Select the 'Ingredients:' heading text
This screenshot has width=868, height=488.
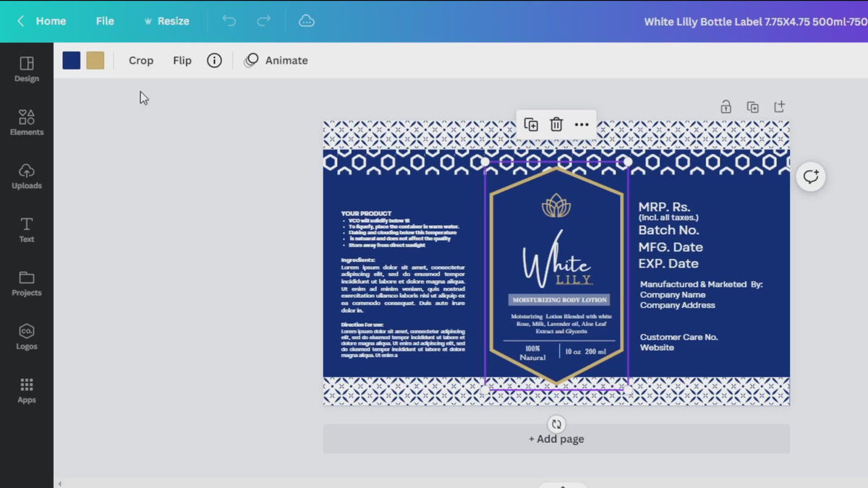(x=358, y=260)
